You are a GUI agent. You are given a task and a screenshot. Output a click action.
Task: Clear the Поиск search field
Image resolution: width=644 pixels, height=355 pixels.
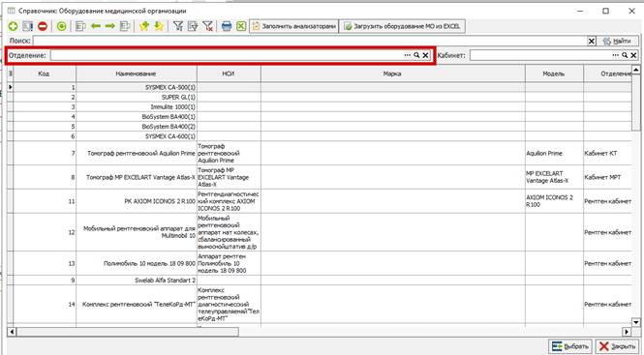(x=592, y=41)
